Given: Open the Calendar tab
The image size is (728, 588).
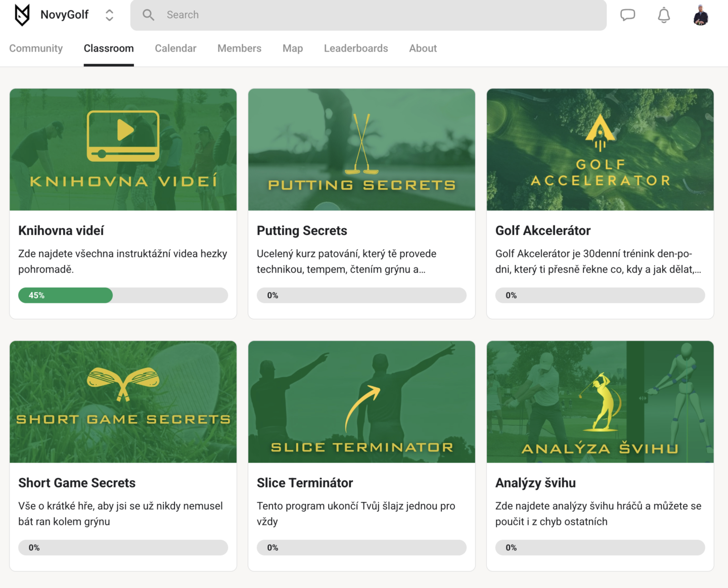Looking at the screenshot, I should click(175, 49).
